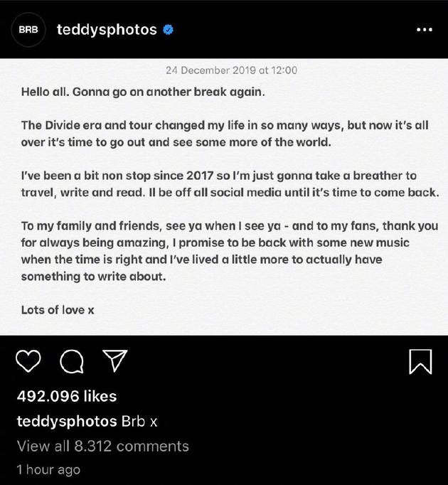Click the blue verified badge
448x485 pixels.
(169, 30)
